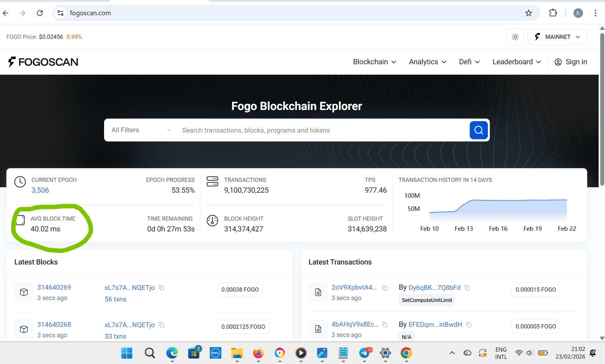Expand the Blockchain menu
605x364 pixels.
374,62
